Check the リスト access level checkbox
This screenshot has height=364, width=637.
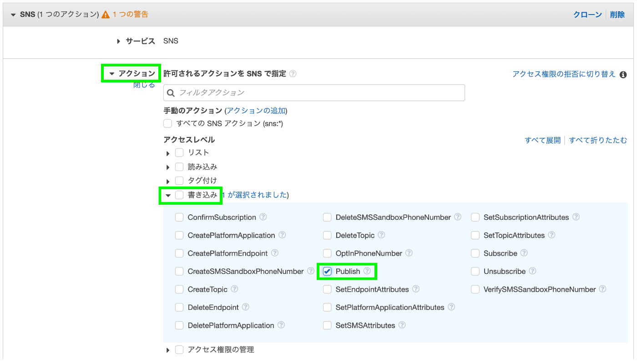179,152
